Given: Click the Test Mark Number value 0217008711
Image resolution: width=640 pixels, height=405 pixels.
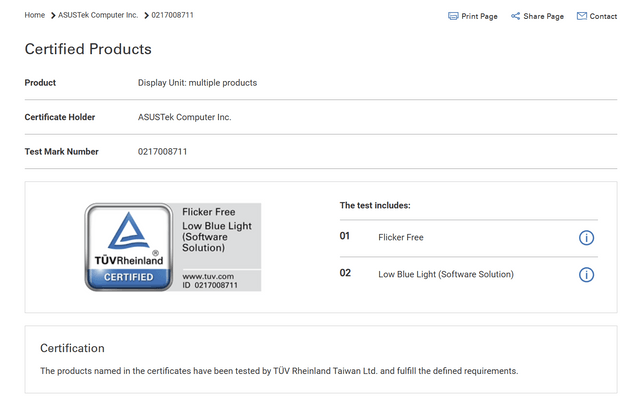Looking at the screenshot, I should pyautogui.click(x=162, y=152).
